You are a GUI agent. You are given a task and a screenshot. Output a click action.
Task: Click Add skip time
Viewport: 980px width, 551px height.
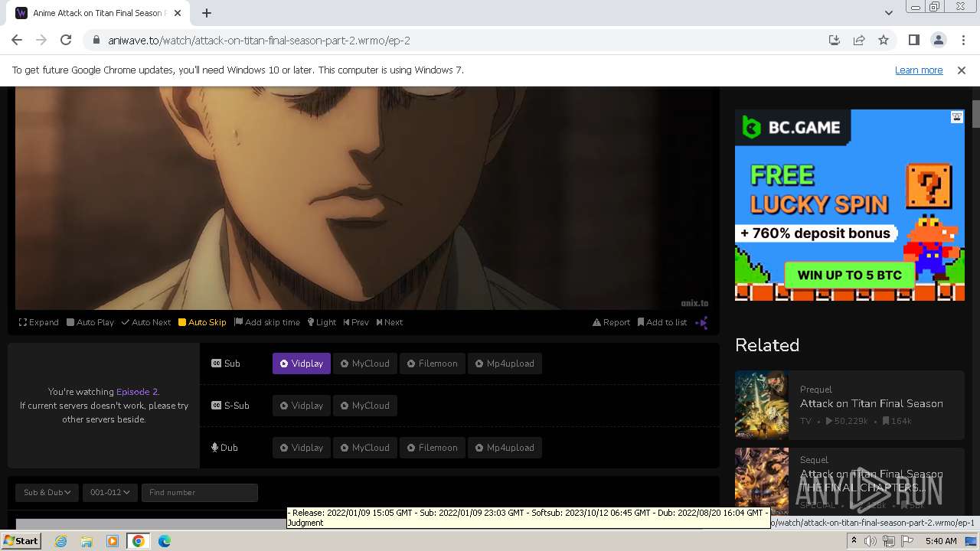click(x=267, y=322)
